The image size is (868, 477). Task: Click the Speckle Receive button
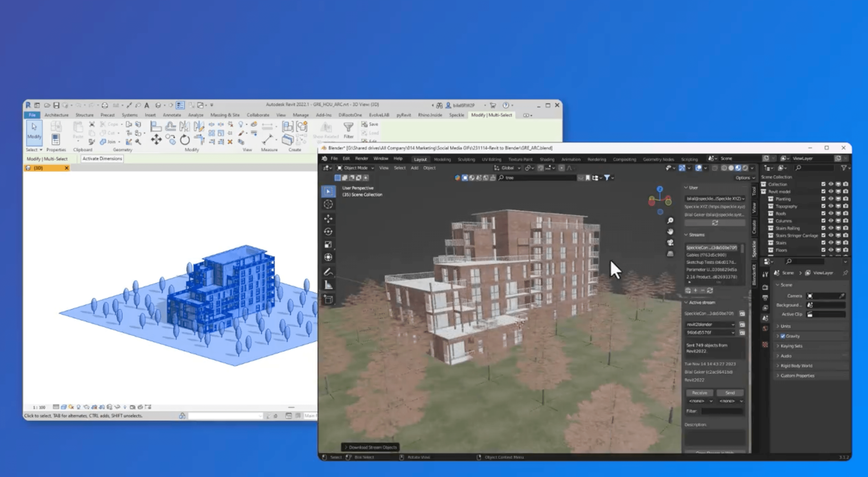(699, 393)
